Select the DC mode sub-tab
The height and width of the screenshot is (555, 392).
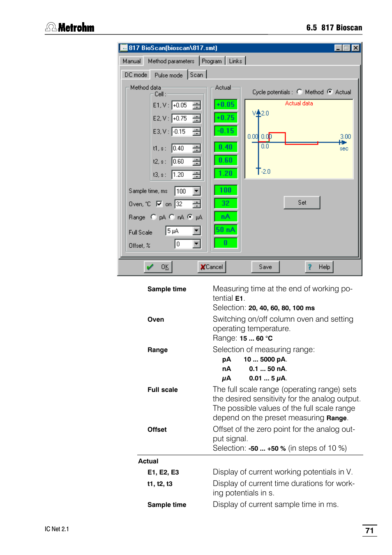tap(136, 75)
